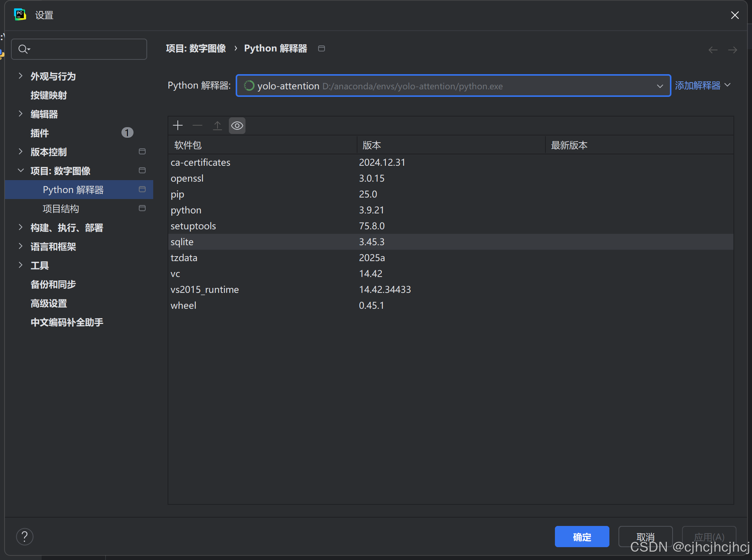Image resolution: width=752 pixels, height=560 pixels.
Task: Select the sqlite package row
Action: coord(451,242)
